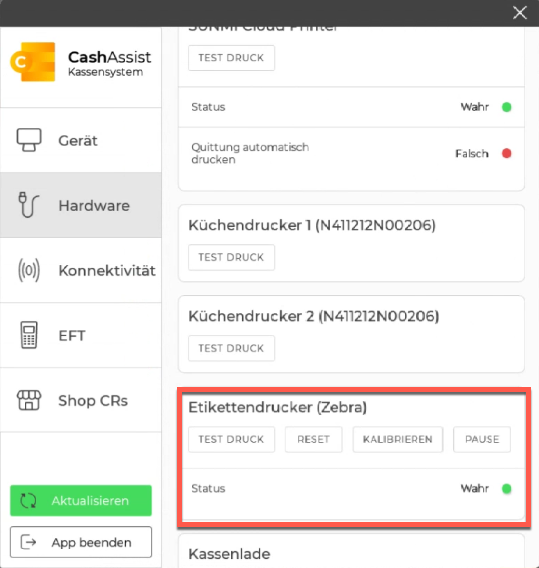Click green Wahr status dot of Etikettendrucker

[506, 489]
